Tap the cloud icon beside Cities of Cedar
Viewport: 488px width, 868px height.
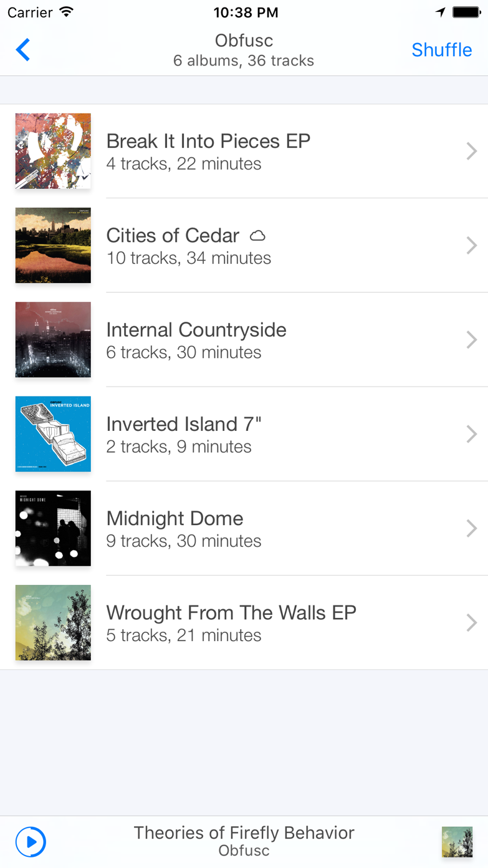(x=257, y=236)
